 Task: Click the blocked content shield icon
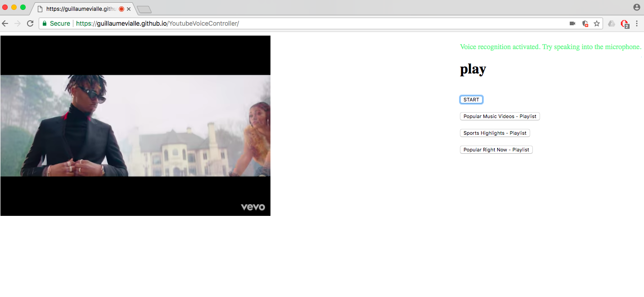coord(585,23)
